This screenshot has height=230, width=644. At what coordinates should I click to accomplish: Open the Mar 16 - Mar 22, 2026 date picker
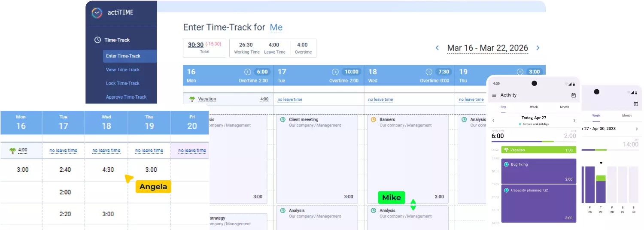point(488,48)
